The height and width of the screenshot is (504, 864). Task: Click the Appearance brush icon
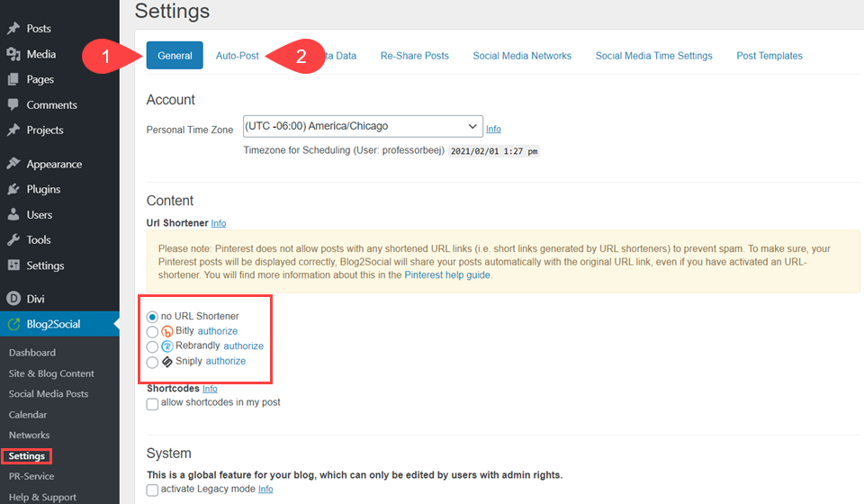coord(13,164)
